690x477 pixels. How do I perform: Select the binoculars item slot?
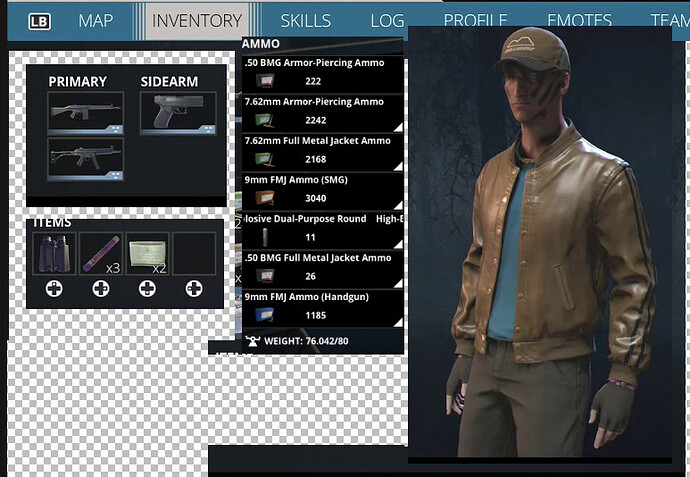(54, 253)
